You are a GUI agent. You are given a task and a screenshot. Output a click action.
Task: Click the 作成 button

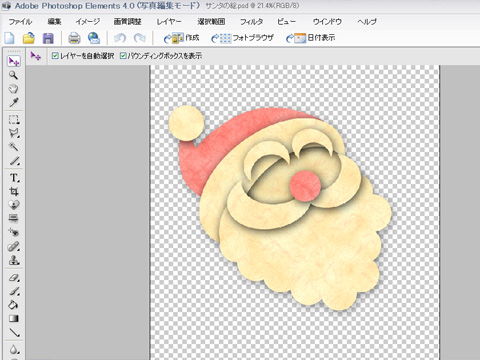click(182, 38)
